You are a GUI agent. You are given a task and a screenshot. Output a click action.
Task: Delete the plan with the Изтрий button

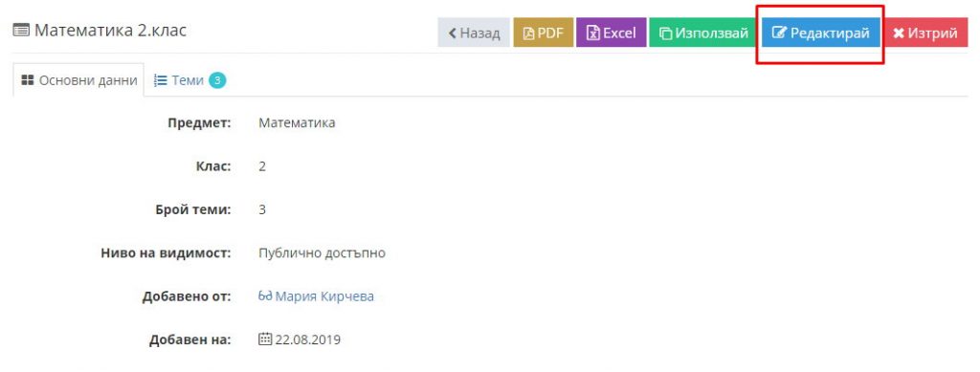coord(925,33)
